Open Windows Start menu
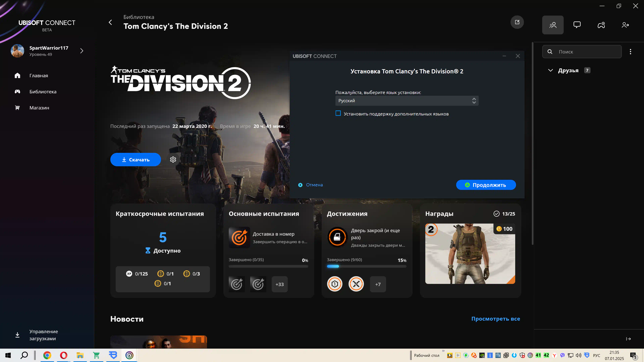The image size is (644, 362). [x=8, y=355]
